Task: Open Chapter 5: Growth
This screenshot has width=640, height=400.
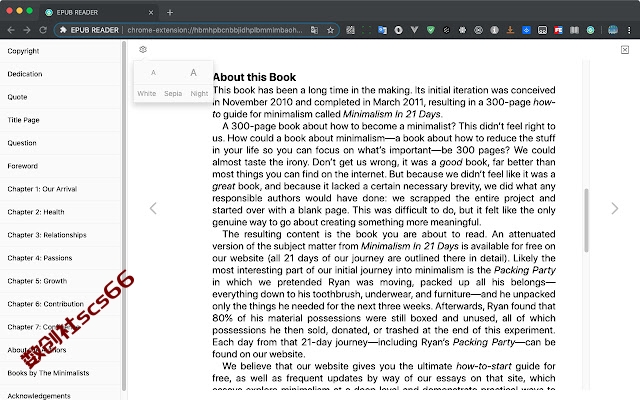Action: (60, 281)
